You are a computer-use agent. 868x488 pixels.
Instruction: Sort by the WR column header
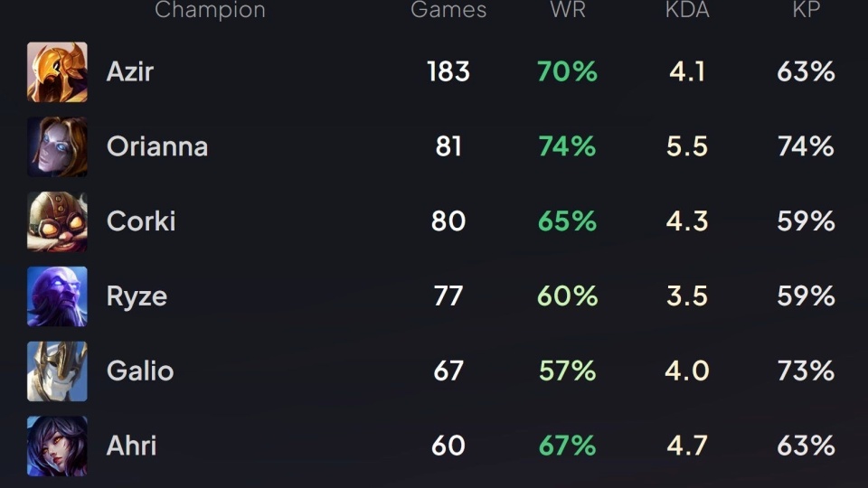pyautogui.click(x=567, y=11)
